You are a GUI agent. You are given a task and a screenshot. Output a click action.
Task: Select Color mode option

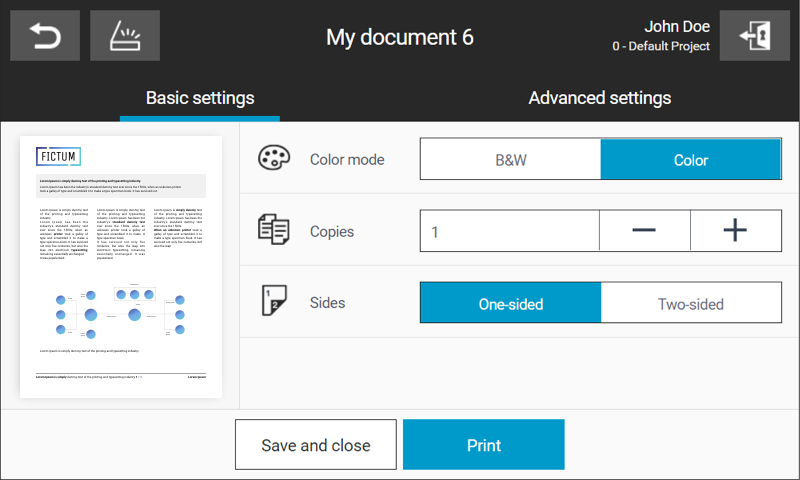pyautogui.click(x=691, y=159)
